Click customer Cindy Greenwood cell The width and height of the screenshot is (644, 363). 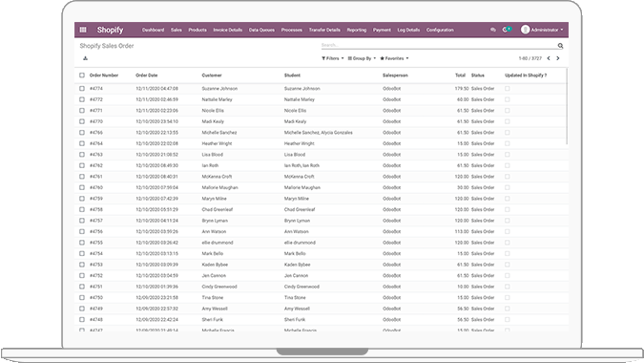point(219,287)
